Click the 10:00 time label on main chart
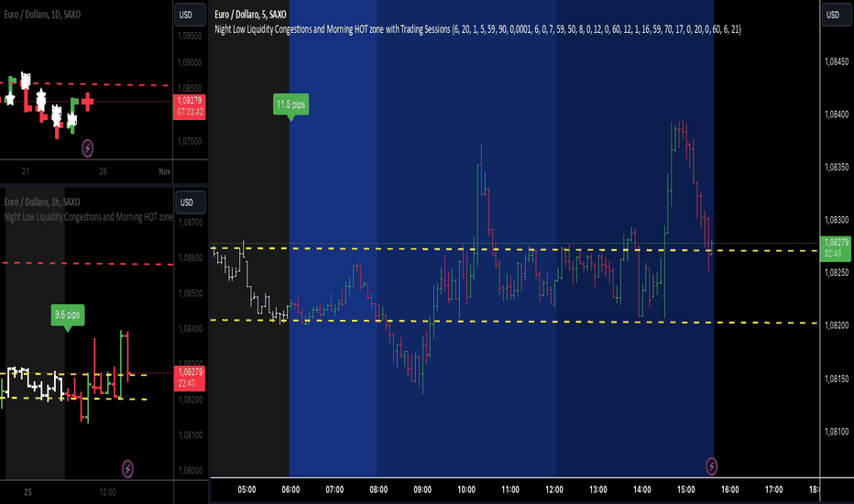The image size is (854, 504). [x=466, y=489]
